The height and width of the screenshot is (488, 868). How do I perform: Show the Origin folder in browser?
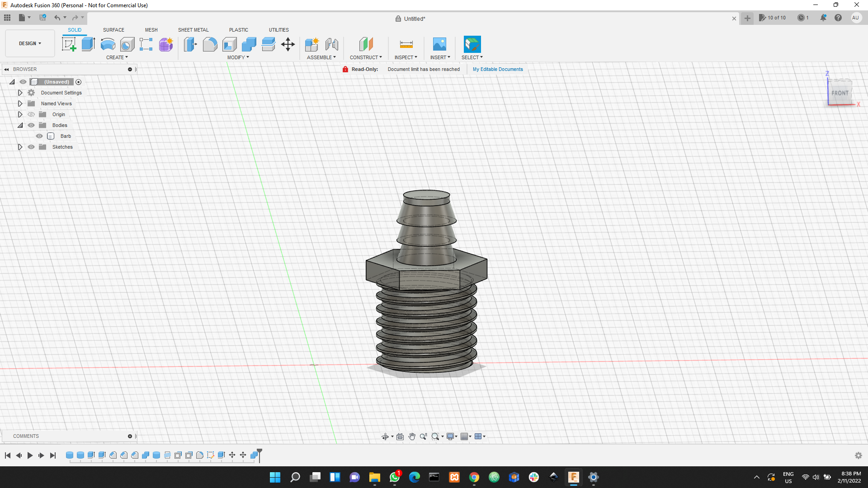tap(31, 114)
